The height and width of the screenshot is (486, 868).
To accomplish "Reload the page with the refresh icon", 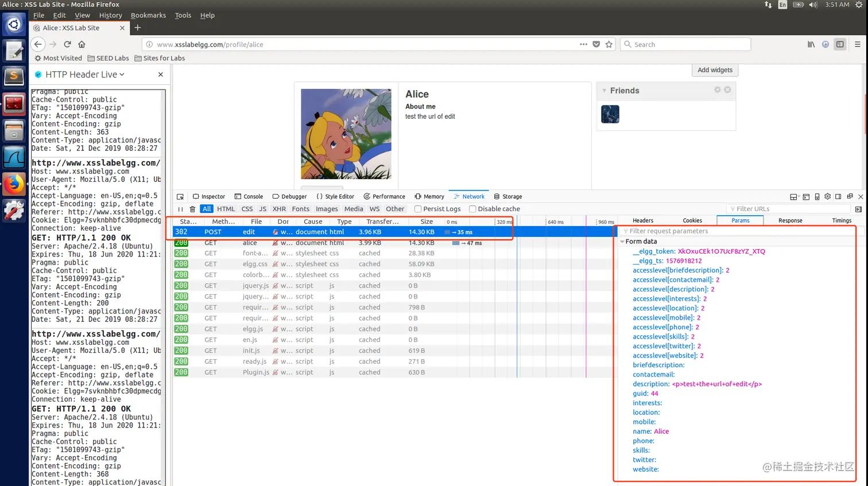I will [x=67, y=44].
